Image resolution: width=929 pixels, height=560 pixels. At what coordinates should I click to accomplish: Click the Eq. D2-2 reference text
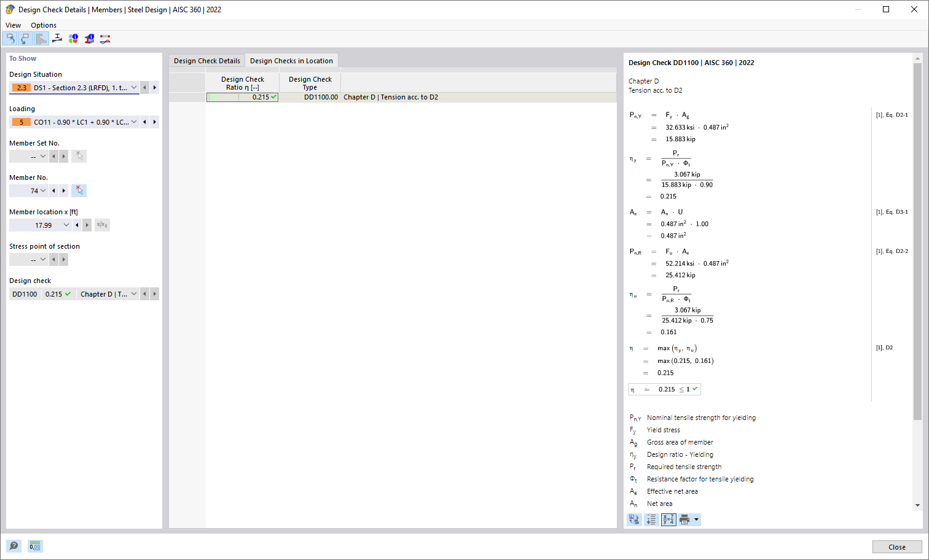point(892,251)
